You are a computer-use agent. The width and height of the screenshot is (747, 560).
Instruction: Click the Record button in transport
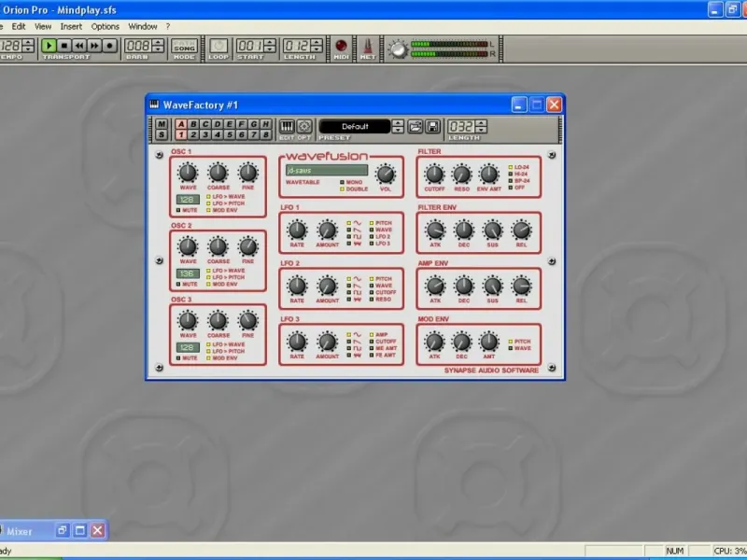click(109, 45)
